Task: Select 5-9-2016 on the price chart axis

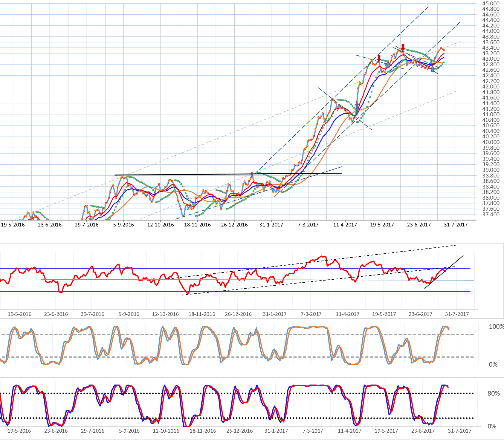Action: point(123,225)
